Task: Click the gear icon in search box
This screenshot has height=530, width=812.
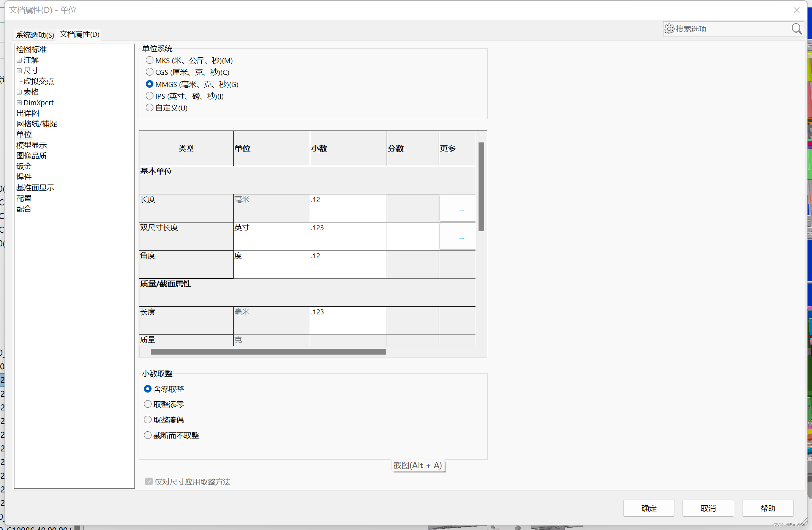Action: click(x=669, y=29)
